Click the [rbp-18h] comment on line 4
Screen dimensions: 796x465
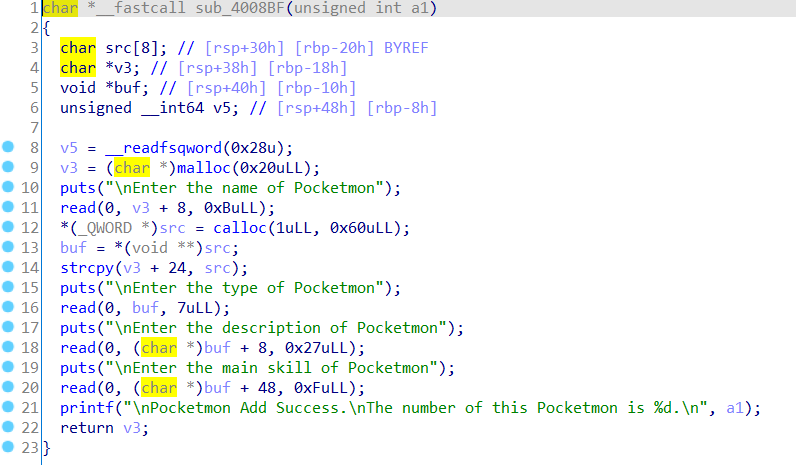[x=307, y=68]
